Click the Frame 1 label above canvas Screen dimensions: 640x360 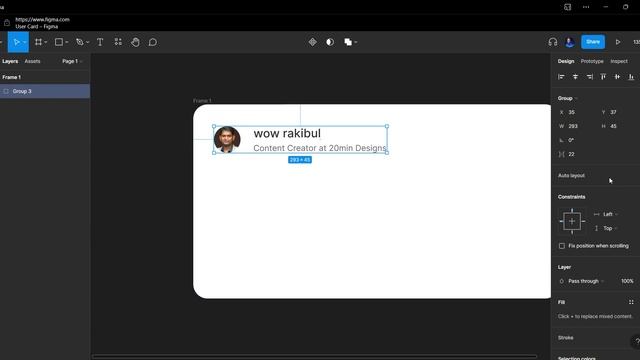202,100
